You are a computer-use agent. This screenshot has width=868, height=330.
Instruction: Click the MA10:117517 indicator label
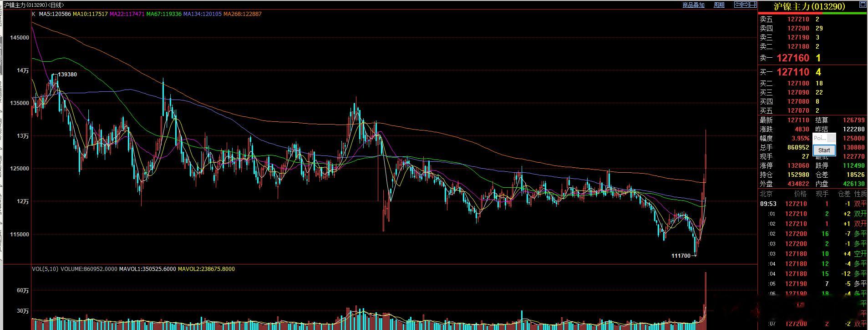click(90, 14)
